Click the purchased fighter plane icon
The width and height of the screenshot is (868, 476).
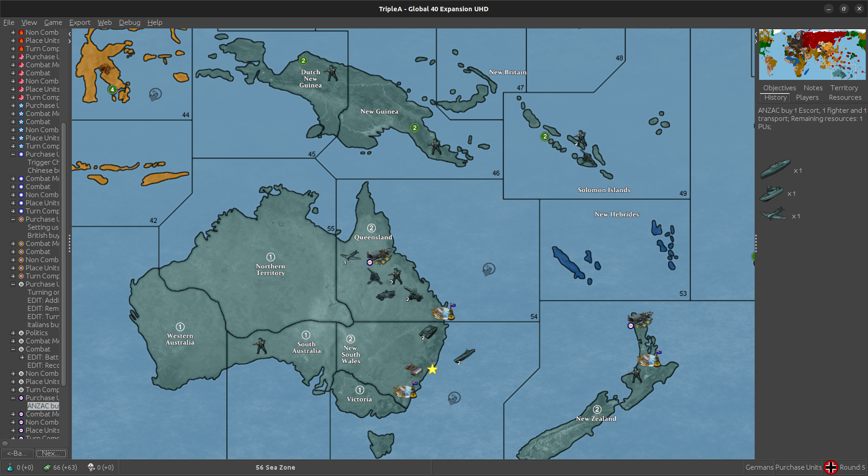coord(774,213)
